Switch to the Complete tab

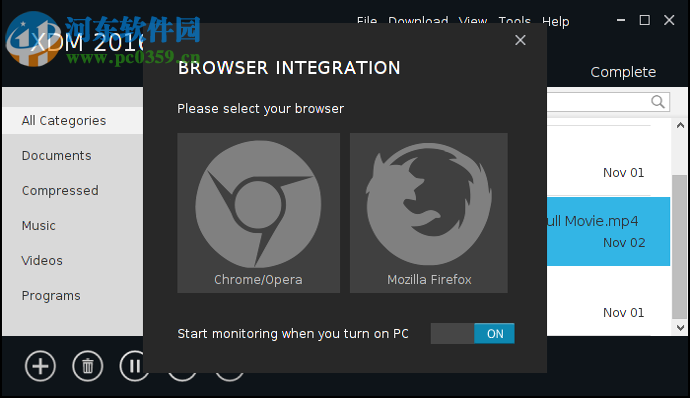(x=623, y=72)
